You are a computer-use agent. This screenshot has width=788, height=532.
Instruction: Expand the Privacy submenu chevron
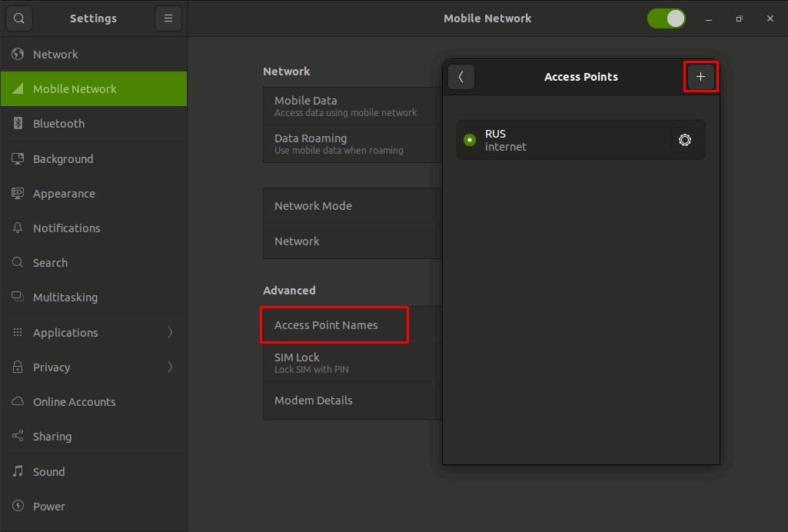(x=170, y=367)
